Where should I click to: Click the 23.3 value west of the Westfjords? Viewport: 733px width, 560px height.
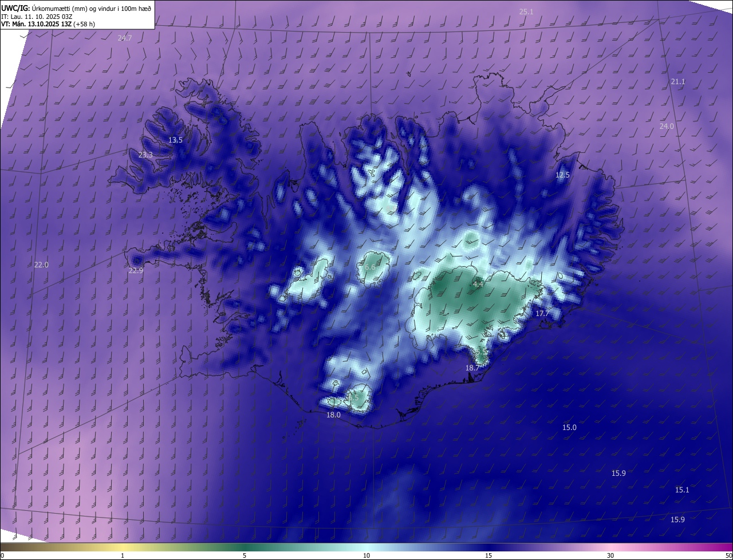(x=145, y=155)
